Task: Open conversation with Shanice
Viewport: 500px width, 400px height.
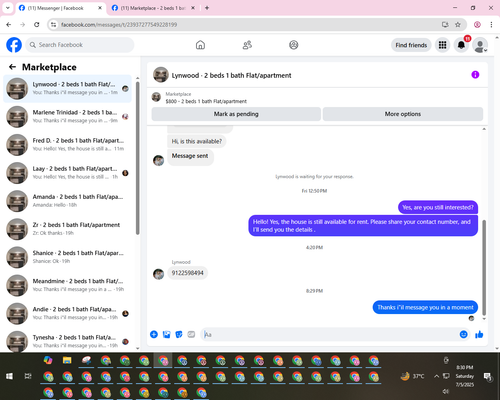Action: pos(67,257)
